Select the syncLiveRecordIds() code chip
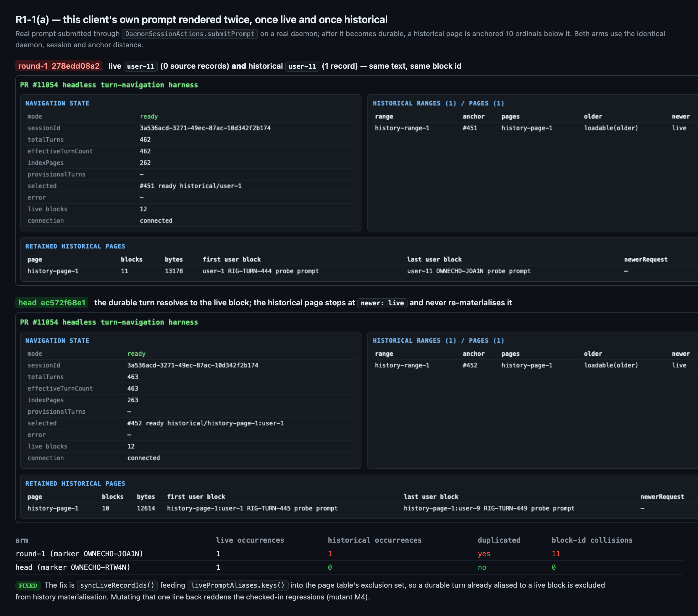The height and width of the screenshot is (616, 698). [117, 585]
